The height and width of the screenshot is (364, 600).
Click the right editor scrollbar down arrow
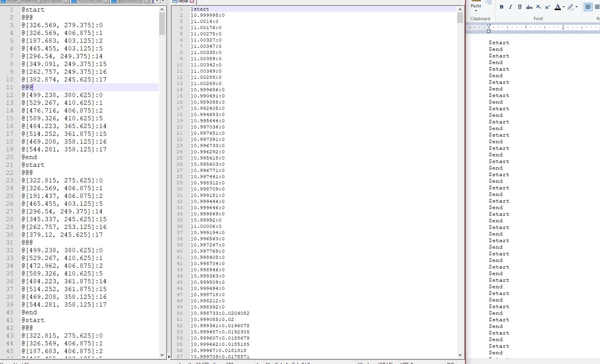pos(460,355)
